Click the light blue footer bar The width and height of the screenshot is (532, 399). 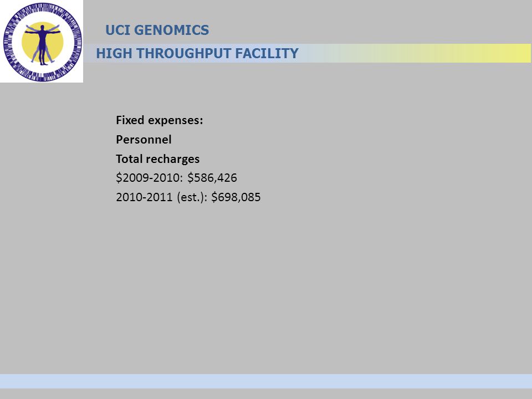tap(266, 381)
